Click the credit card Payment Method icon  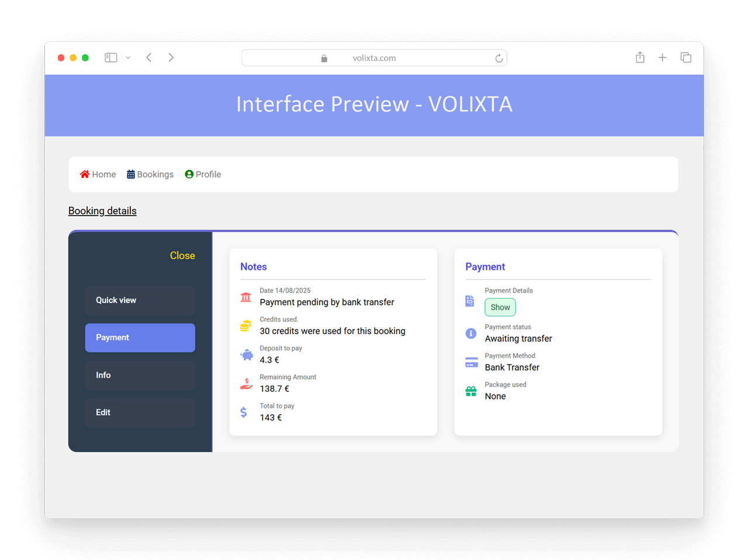click(472, 362)
